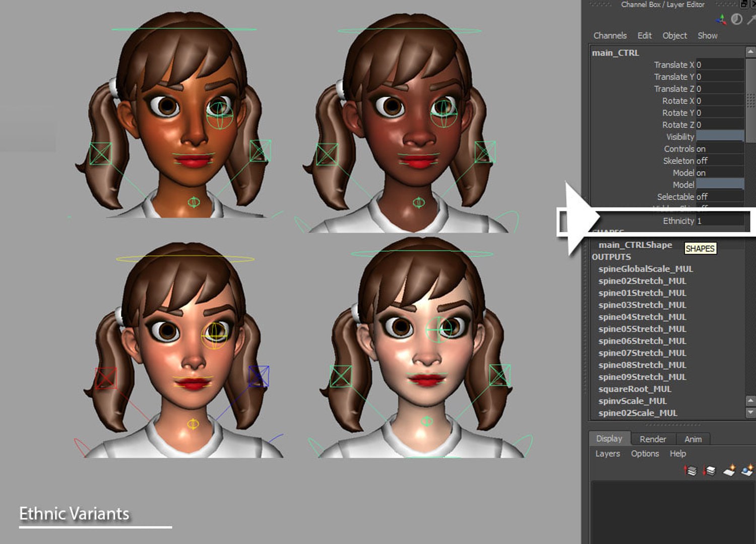
Task: Click the Translate X value field
Action: (x=720, y=64)
